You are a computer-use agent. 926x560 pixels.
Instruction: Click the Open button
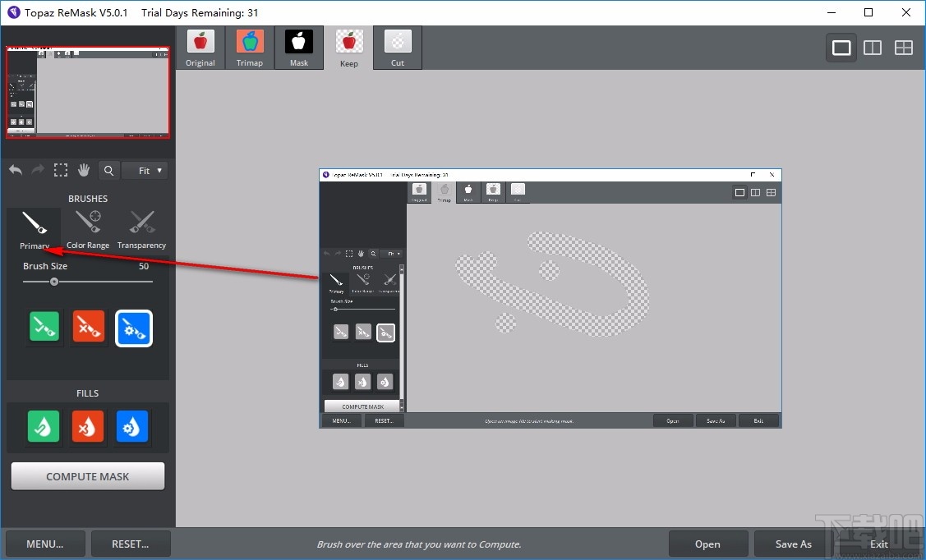(707, 544)
